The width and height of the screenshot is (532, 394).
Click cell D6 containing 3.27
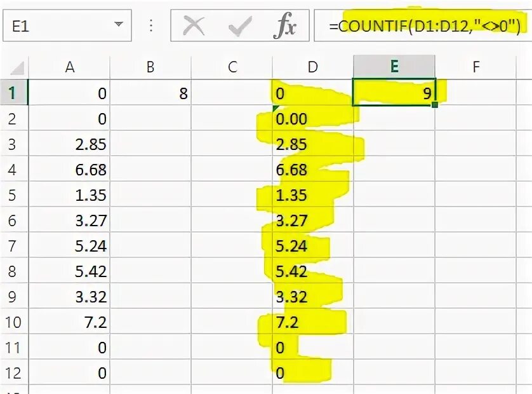313,220
